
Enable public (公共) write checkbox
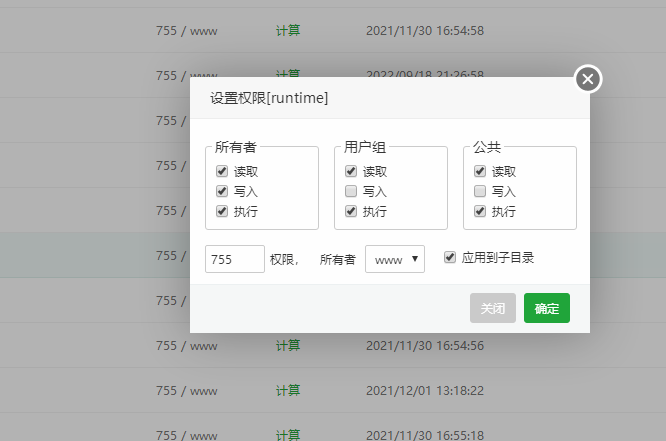(480, 191)
